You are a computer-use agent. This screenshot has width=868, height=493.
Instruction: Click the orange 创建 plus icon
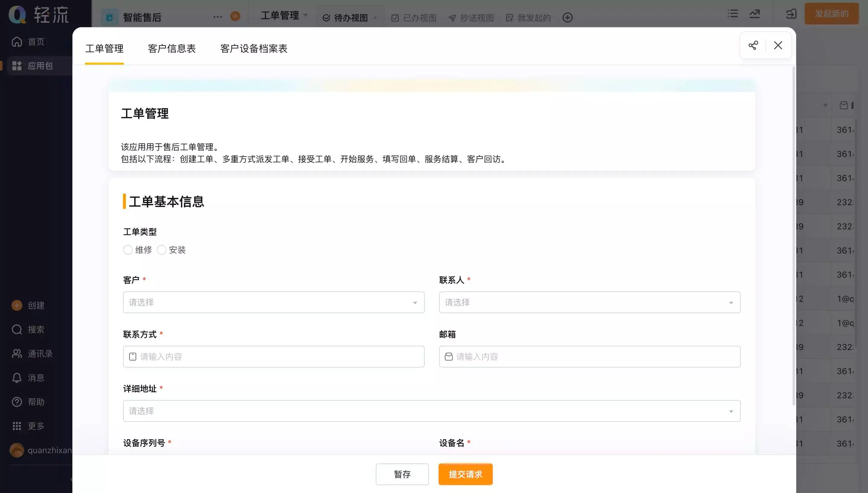click(17, 305)
